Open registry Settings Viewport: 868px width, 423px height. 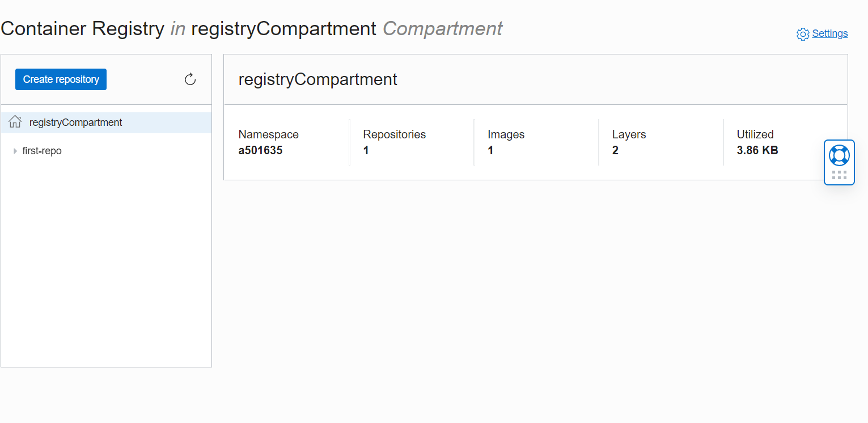pyautogui.click(x=831, y=33)
